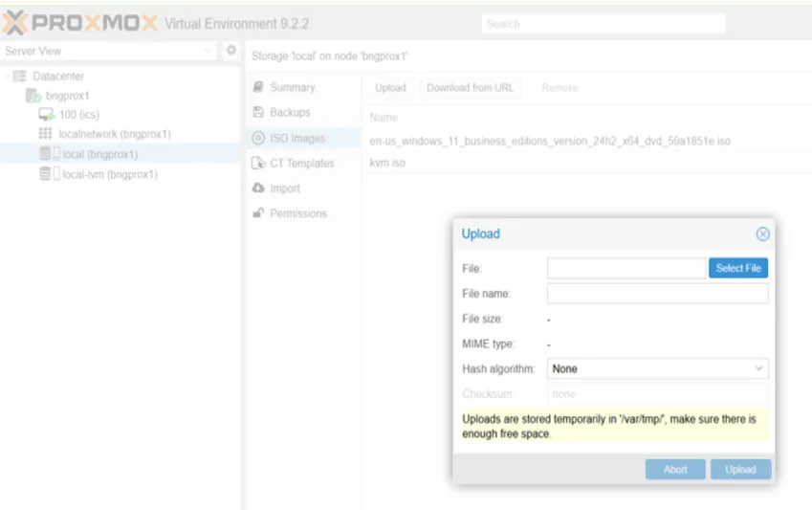
Task: Click the Abort button in Upload dialog
Action: coord(675,469)
